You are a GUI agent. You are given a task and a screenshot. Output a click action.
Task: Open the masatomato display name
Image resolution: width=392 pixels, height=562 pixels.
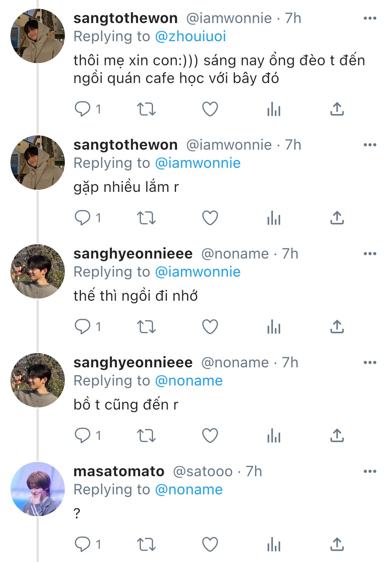click(x=119, y=471)
